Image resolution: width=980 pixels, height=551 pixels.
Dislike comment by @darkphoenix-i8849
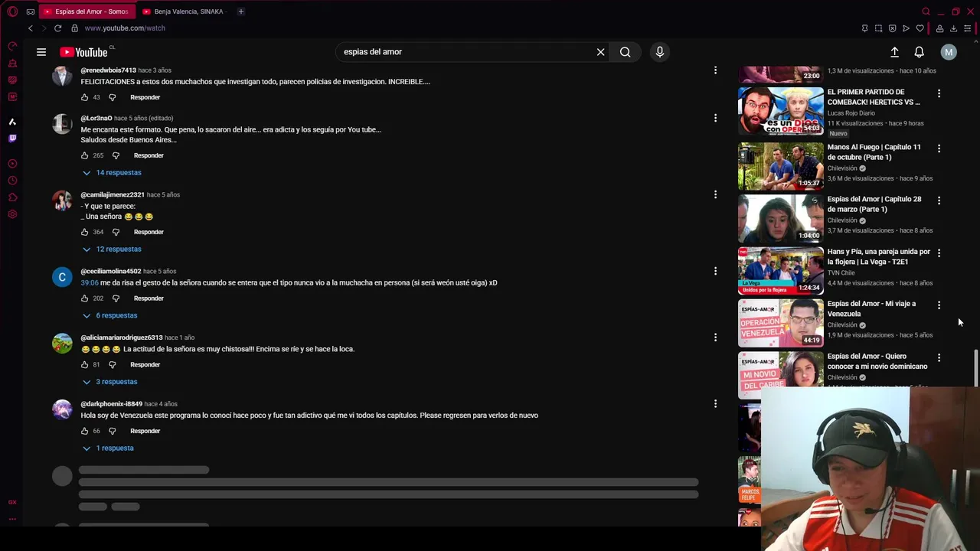[x=112, y=431]
